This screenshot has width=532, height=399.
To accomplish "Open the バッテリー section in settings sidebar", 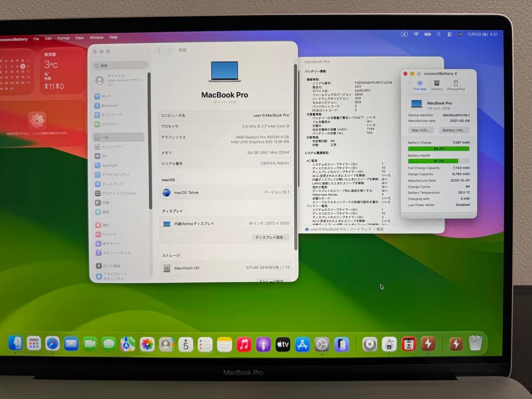I will click(104, 125).
